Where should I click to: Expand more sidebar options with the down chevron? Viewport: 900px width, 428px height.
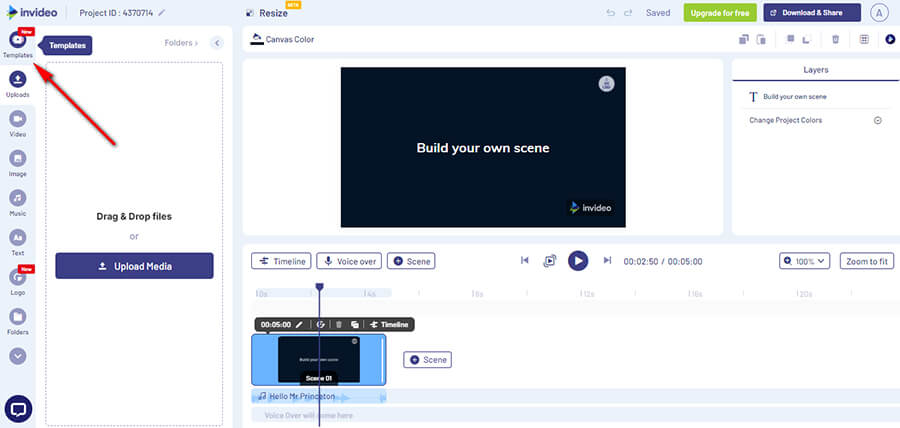point(18,354)
